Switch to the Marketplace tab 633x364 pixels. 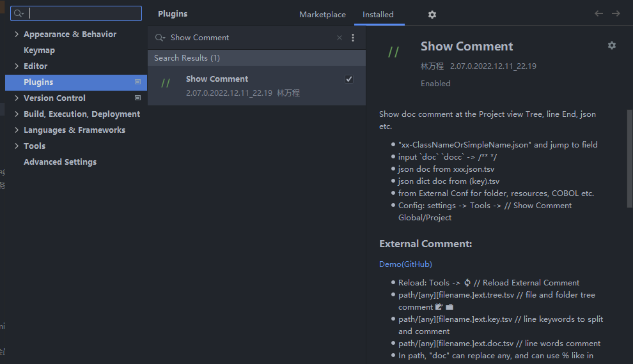click(x=322, y=15)
